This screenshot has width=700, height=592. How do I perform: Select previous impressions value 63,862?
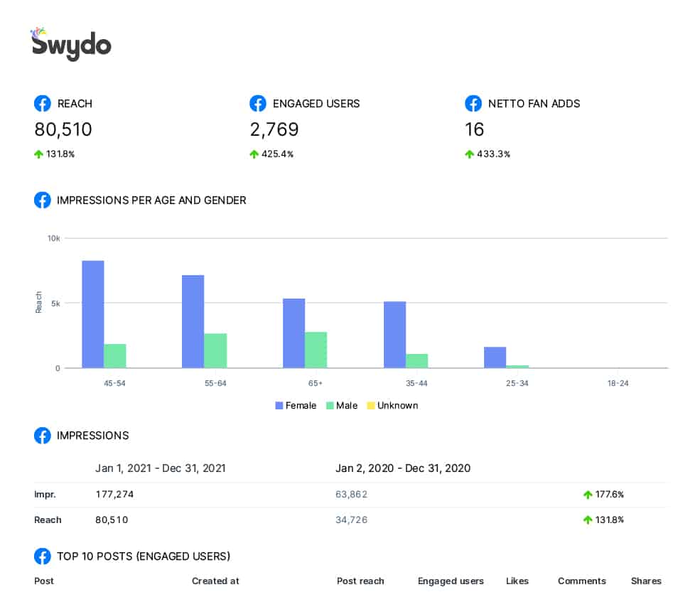click(351, 494)
